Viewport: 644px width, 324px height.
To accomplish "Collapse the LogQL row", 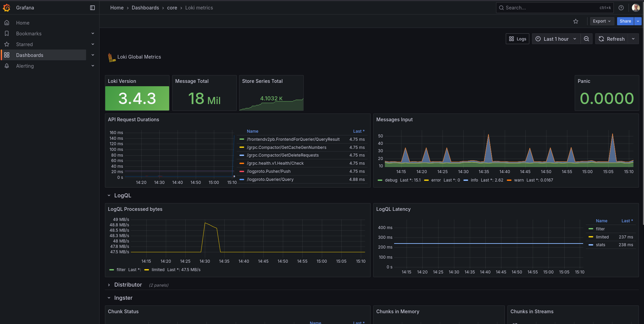I will [x=109, y=196].
